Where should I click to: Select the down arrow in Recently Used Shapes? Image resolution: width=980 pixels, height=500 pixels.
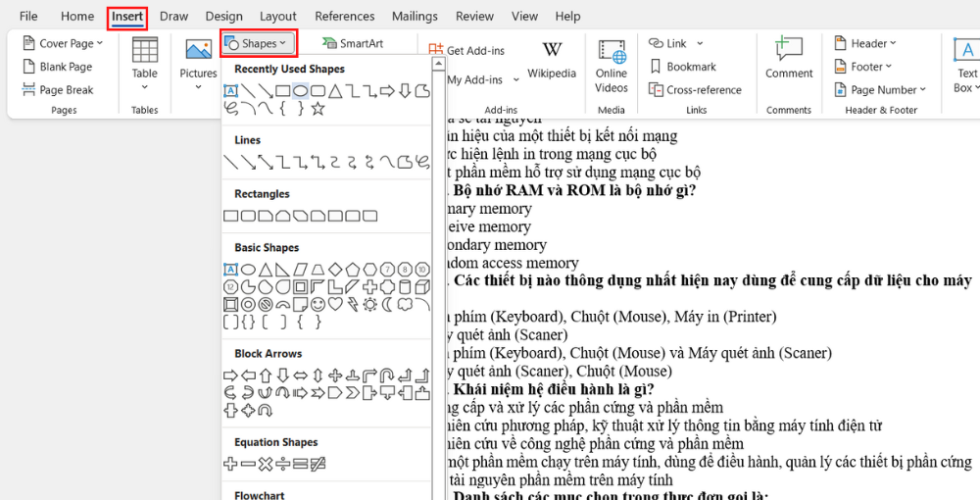click(405, 91)
